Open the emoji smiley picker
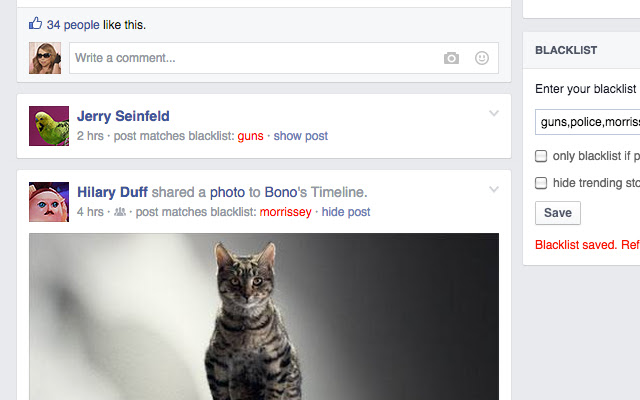Screen dimensions: 640x400 [x=482, y=58]
